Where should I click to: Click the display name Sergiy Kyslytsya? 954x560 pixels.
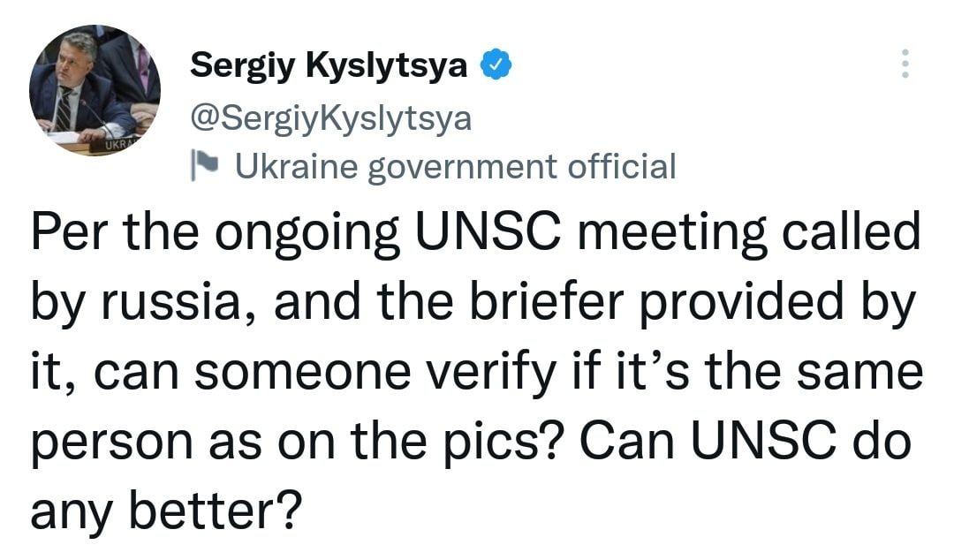click(x=329, y=64)
